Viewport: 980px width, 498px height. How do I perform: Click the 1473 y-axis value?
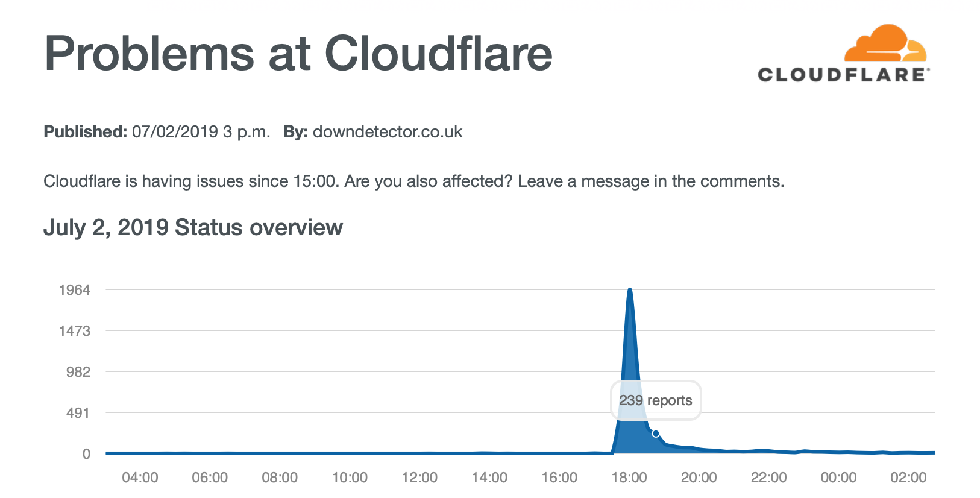click(75, 331)
